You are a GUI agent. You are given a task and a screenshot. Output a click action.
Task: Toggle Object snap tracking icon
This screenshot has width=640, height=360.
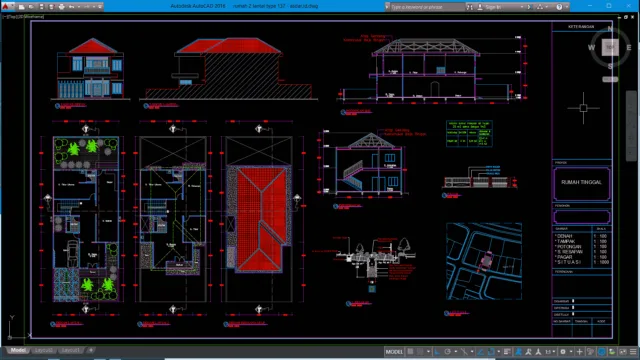click(x=480, y=351)
